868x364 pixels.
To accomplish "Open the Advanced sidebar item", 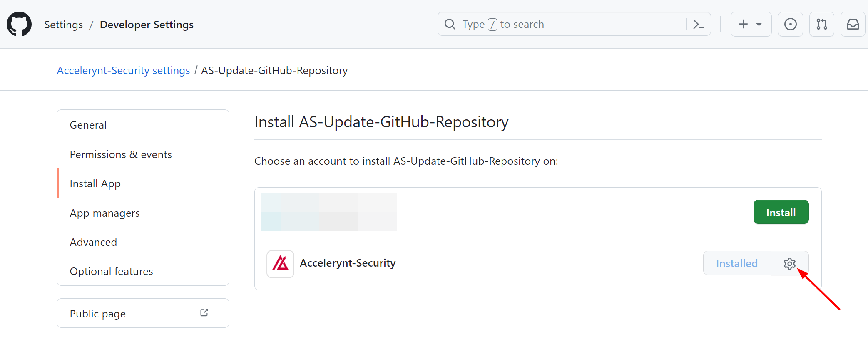I will tap(143, 242).
